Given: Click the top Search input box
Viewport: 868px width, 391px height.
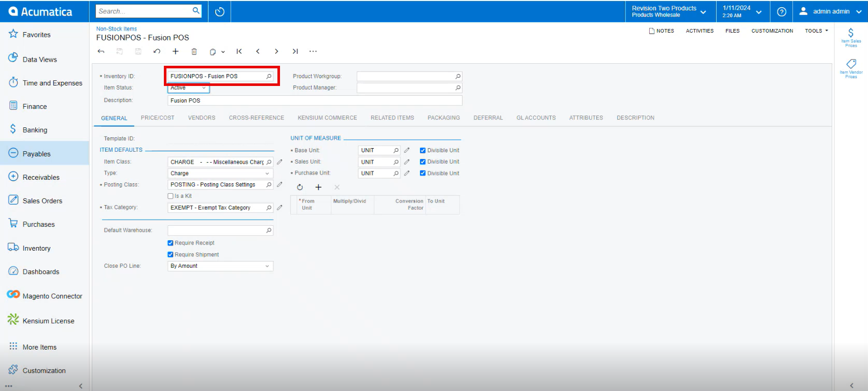Looking at the screenshot, I should tap(144, 11).
